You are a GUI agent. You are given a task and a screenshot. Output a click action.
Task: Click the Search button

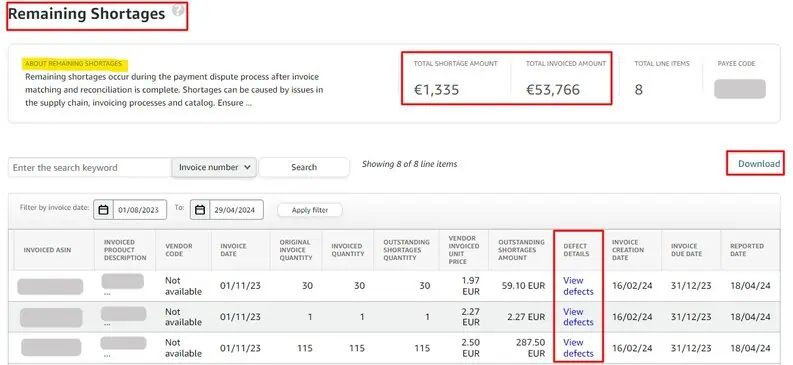click(304, 167)
